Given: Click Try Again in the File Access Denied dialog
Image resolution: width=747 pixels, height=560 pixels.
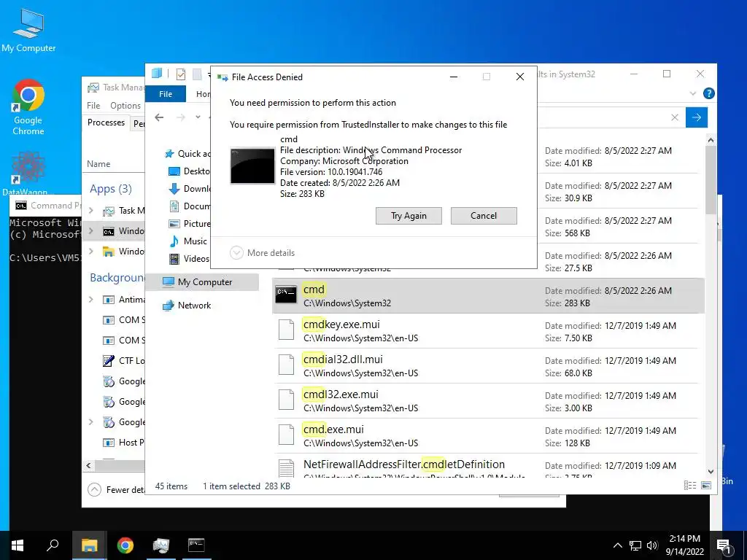Looking at the screenshot, I should [x=409, y=216].
